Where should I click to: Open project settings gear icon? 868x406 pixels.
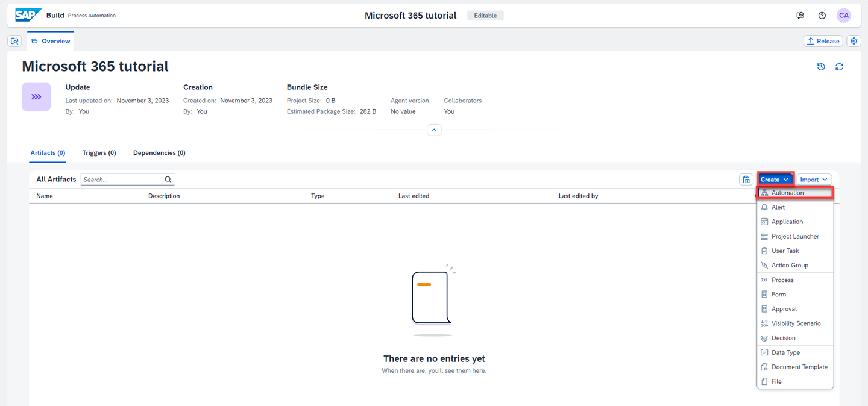click(854, 41)
